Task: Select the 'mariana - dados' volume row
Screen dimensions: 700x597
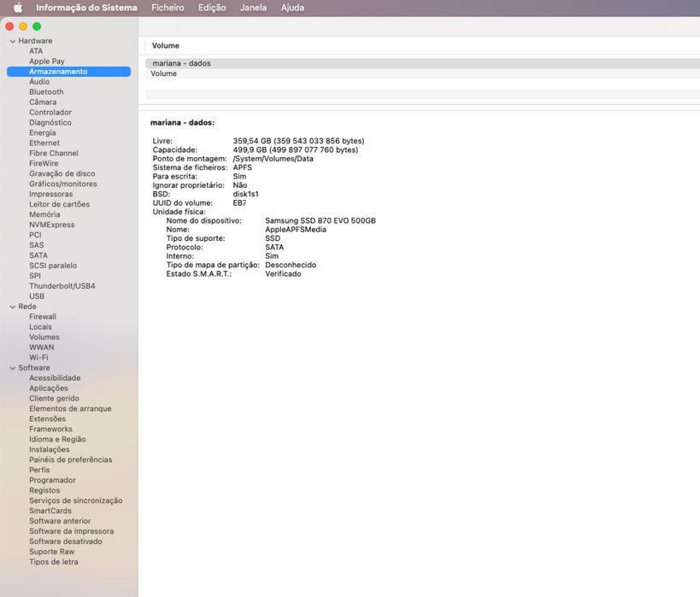Action: 422,63
